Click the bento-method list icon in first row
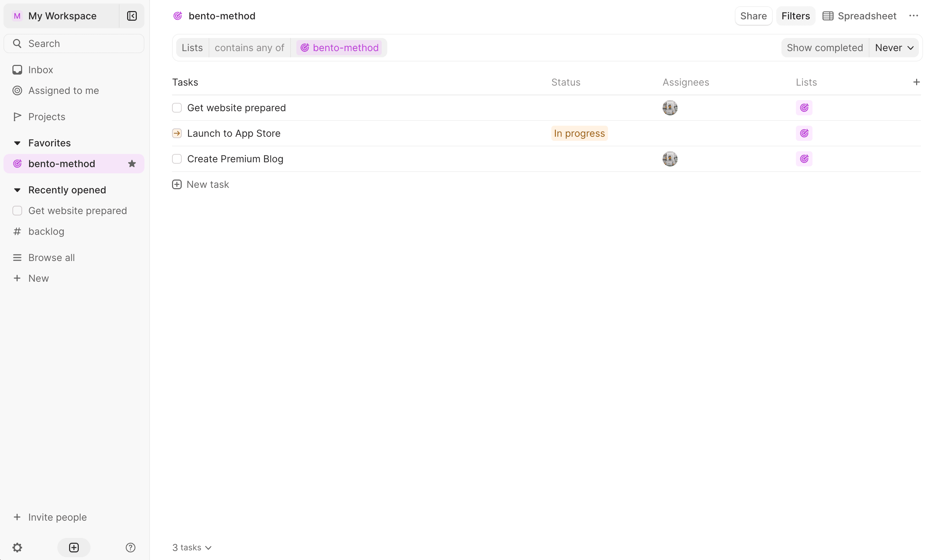 pyautogui.click(x=804, y=108)
